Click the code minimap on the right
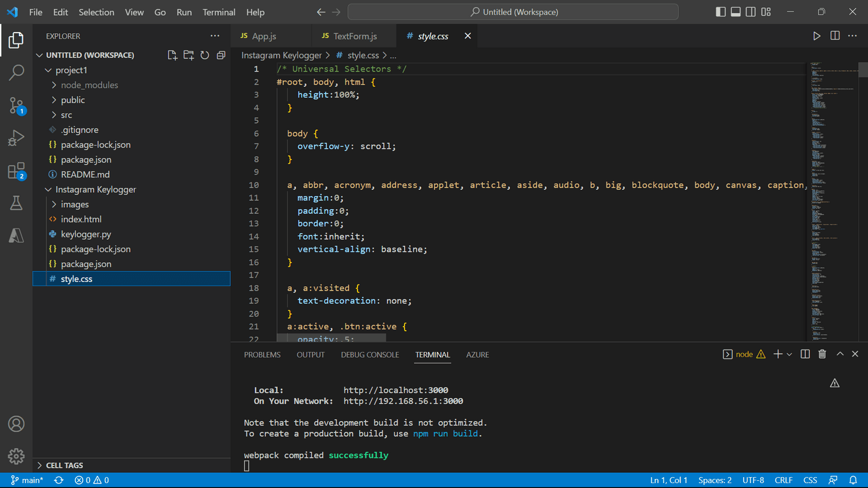The image size is (868, 488). pyautogui.click(x=834, y=201)
